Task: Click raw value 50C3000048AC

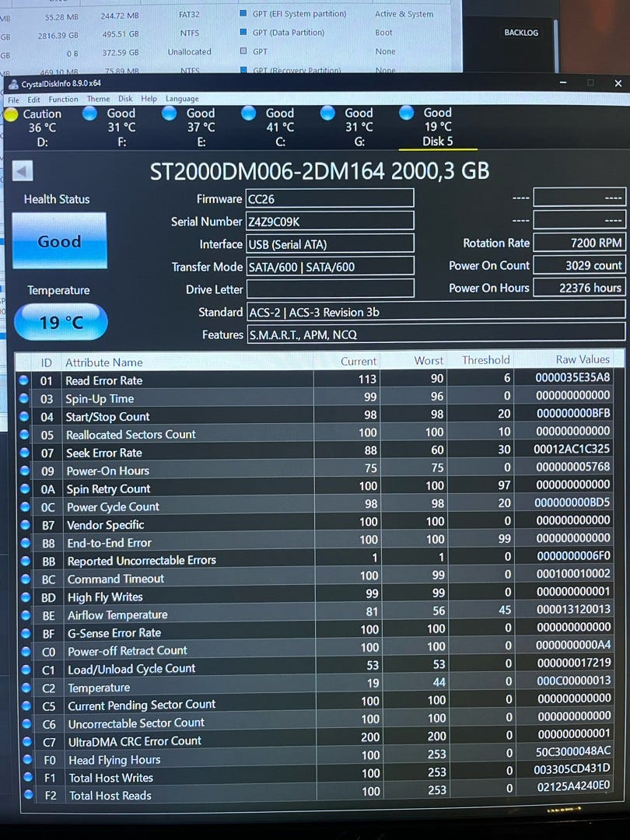Action: pyautogui.click(x=572, y=751)
